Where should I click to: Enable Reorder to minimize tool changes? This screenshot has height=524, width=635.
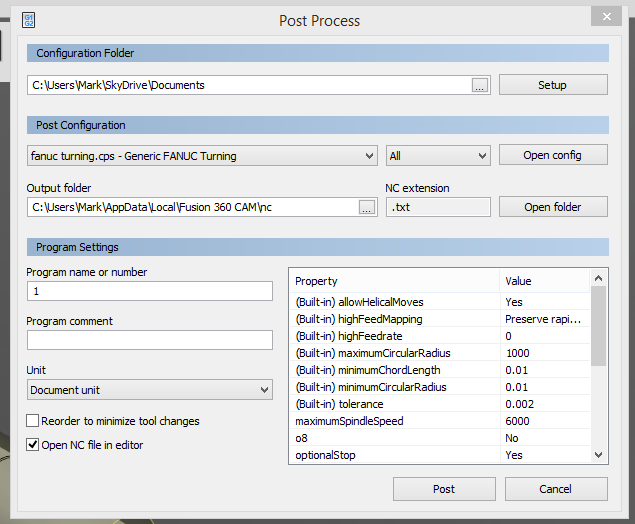pyautogui.click(x=33, y=421)
